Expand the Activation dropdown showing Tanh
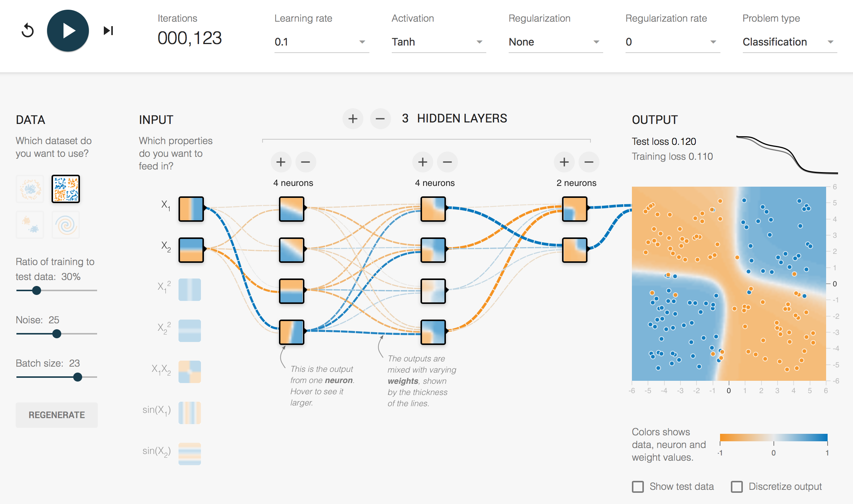This screenshot has width=853, height=504. (438, 42)
